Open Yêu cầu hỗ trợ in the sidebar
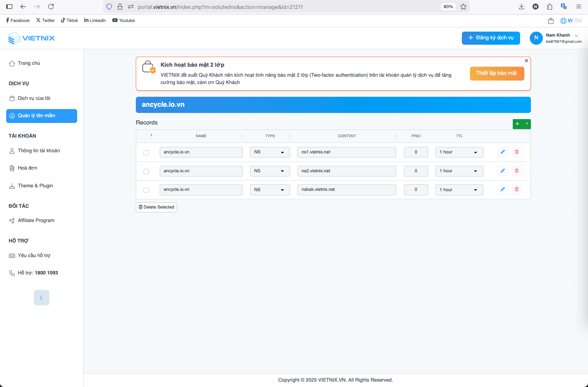Image resolution: width=588 pixels, height=387 pixels. pos(34,256)
